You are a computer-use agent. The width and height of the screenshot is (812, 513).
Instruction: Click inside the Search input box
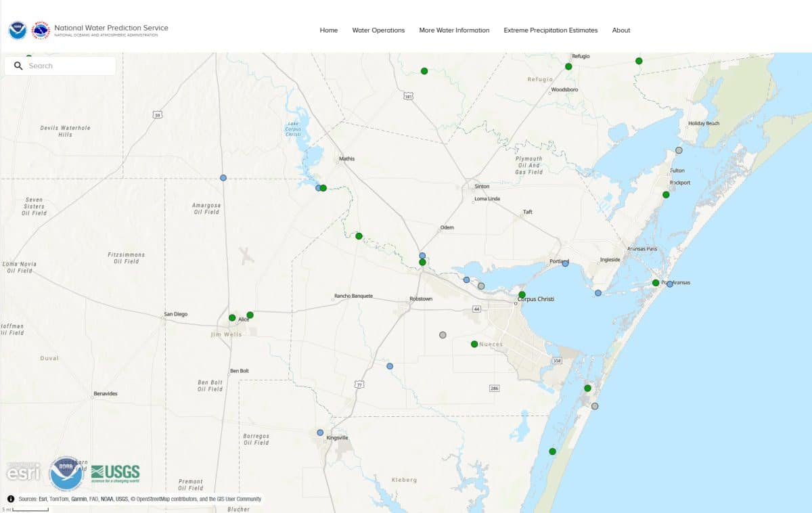[x=68, y=66]
